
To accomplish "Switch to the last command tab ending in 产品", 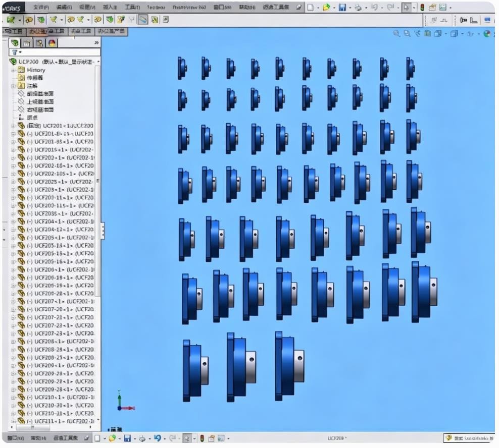I will pyautogui.click(x=112, y=31).
